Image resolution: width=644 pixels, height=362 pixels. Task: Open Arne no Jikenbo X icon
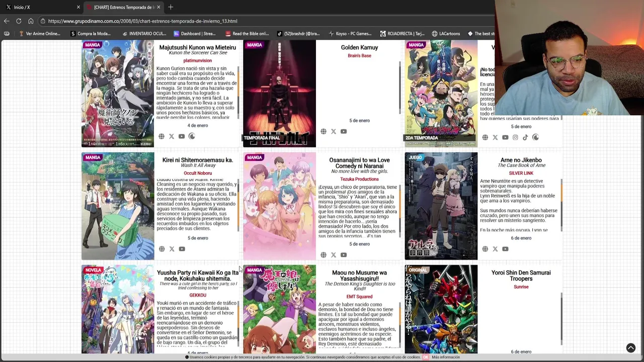coord(495,249)
